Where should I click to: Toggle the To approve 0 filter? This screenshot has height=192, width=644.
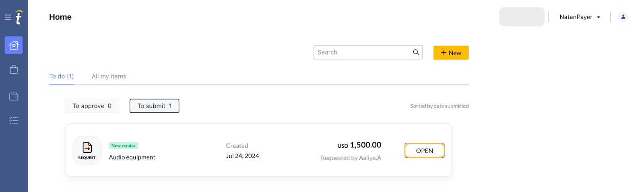92,106
